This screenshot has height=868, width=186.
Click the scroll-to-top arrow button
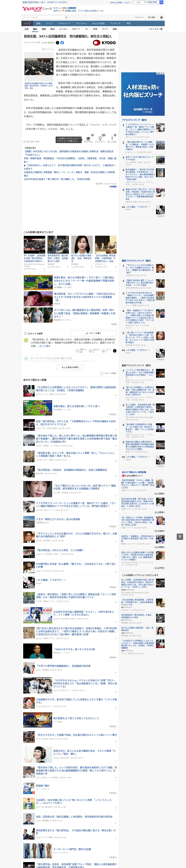(180, 536)
